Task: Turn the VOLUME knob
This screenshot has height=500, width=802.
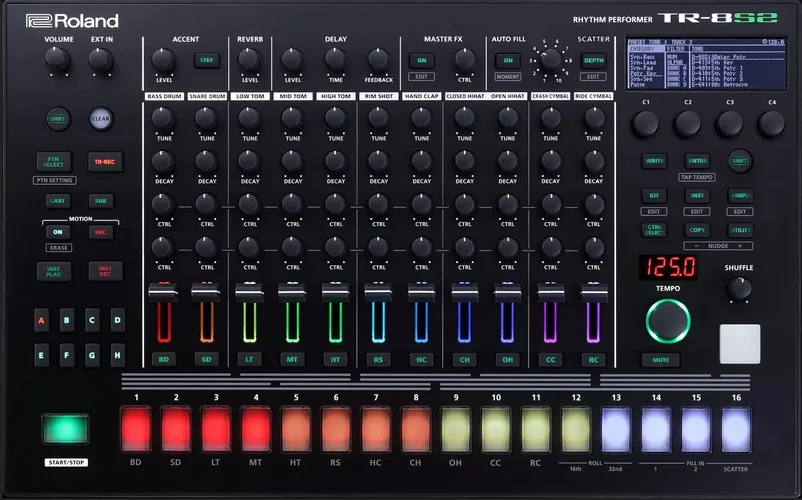Action: [58, 59]
